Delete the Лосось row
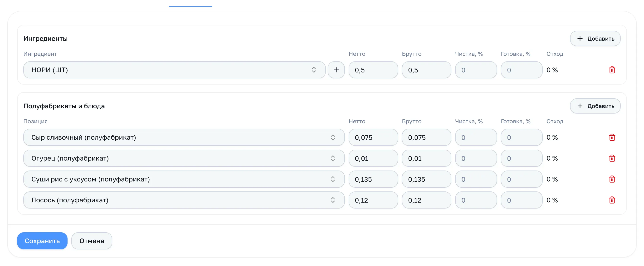644x266 pixels. 612,200
